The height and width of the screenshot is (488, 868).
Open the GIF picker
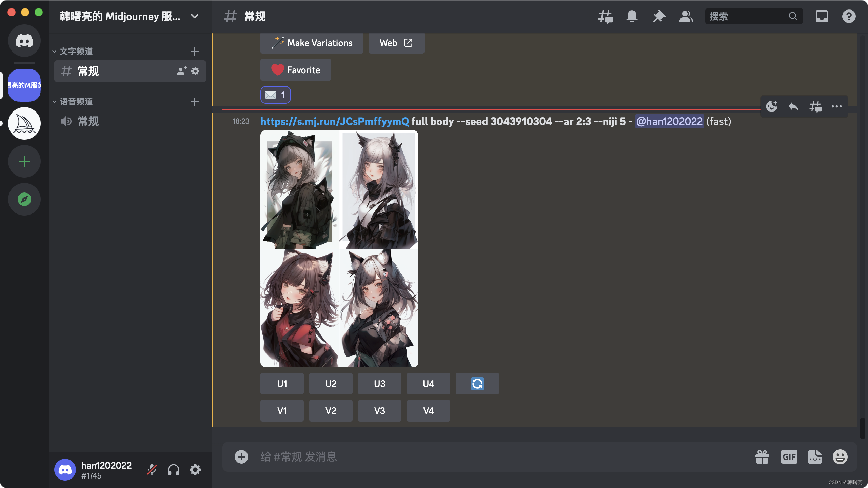(789, 457)
